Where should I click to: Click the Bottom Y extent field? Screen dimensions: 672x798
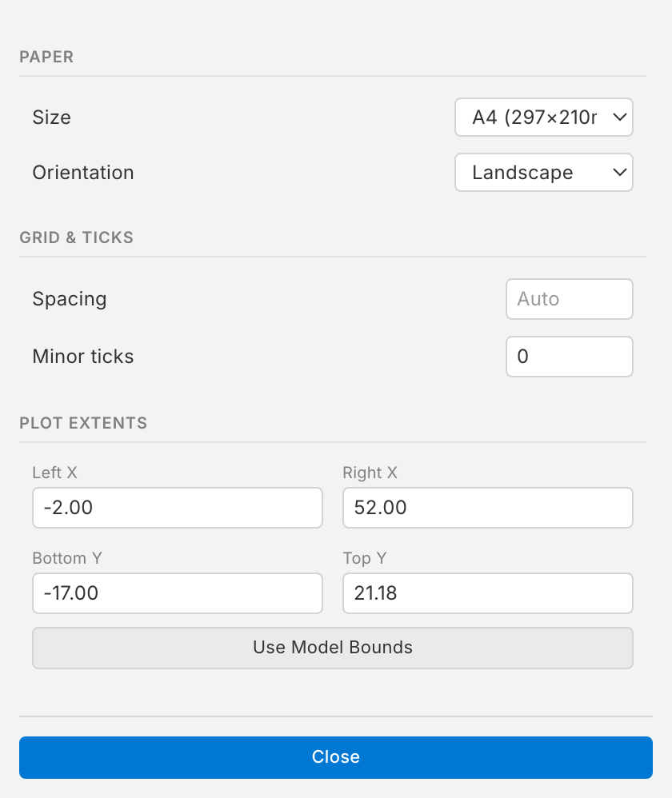[177, 593]
